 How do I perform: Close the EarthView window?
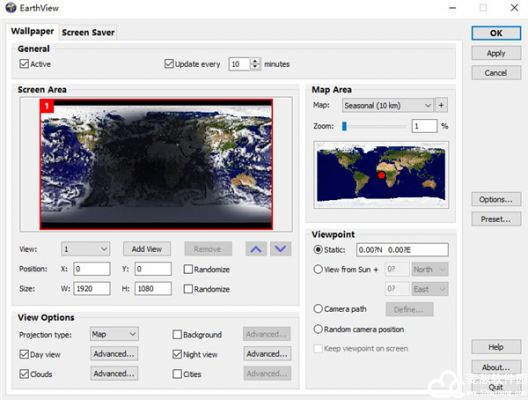(514, 7)
